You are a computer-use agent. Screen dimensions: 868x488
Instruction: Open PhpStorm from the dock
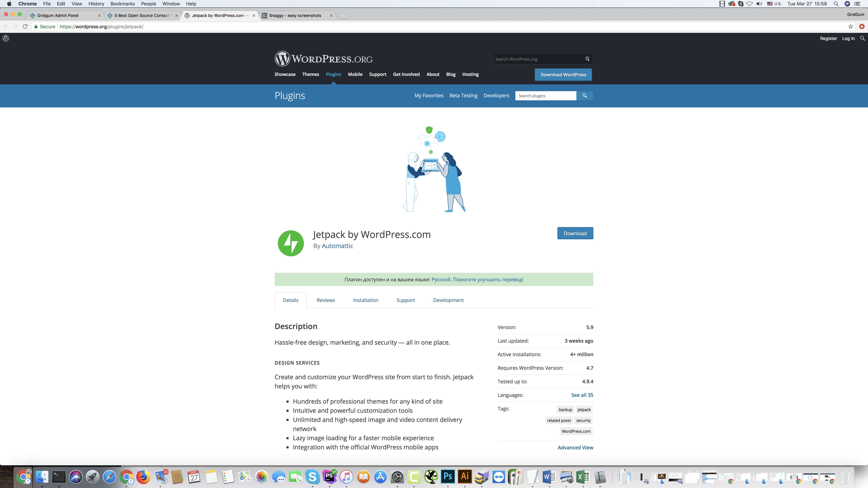pyautogui.click(x=329, y=477)
